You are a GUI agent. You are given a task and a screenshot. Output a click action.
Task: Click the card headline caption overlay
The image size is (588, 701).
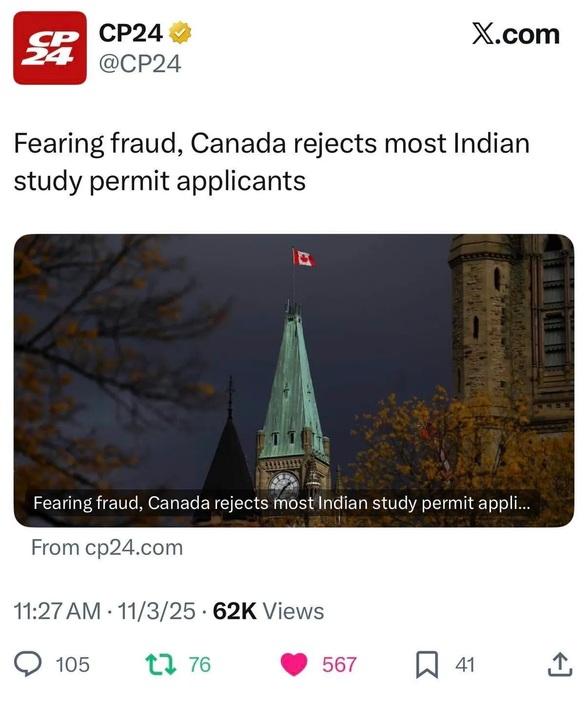pos(281,503)
